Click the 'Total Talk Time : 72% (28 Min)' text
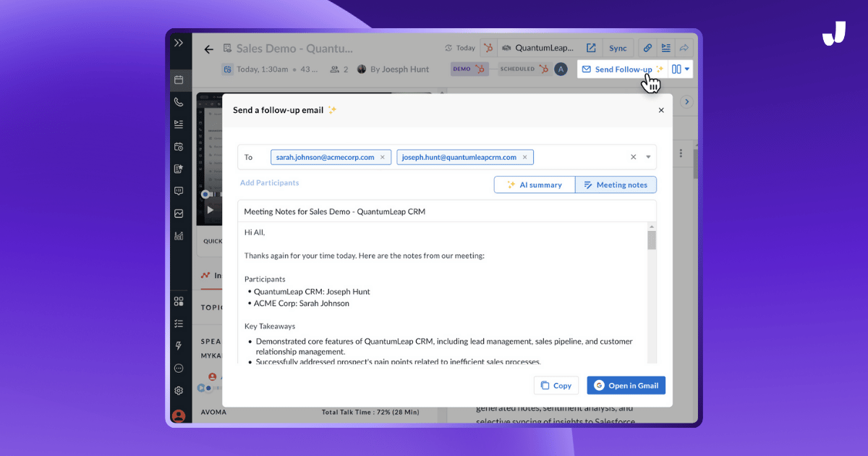Image resolution: width=868 pixels, height=456 pixels. (370, 412)
